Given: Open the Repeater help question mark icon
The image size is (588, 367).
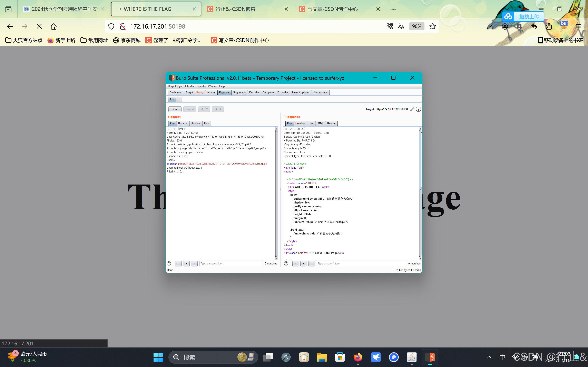Looking at the screenshot, I should click(418, 109).
